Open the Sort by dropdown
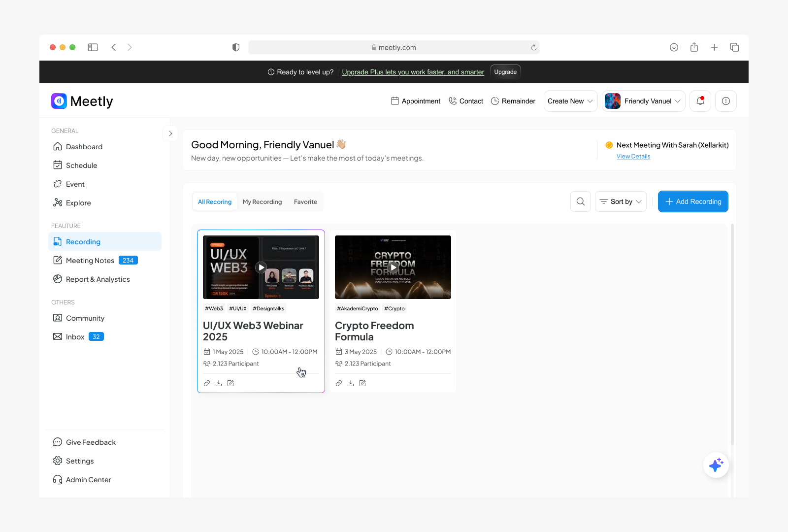This screenshot has height=532, width=788. pos(620,201)
